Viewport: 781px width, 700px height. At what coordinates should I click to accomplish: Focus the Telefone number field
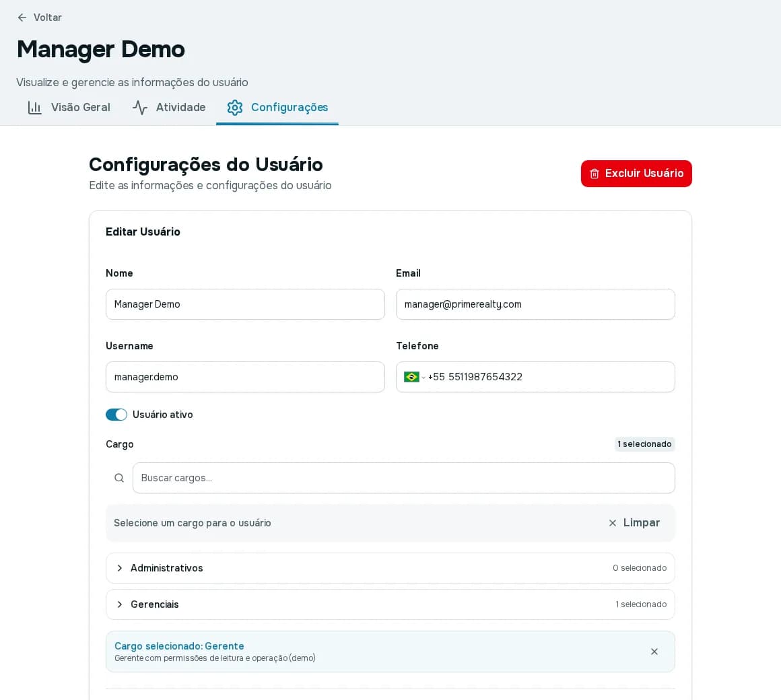pos(548,377)
